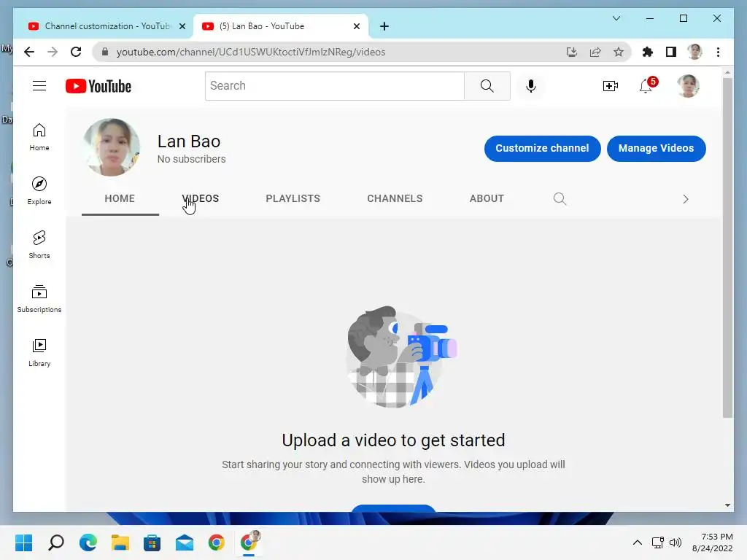Image resolution: width=747 pixels, height=560 pixels.
Task: Select the HOME channel tab
Action: click(120, 198)
